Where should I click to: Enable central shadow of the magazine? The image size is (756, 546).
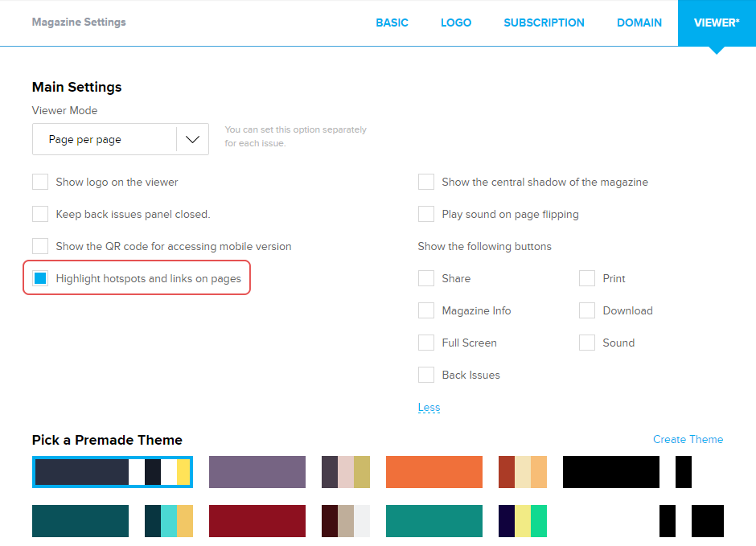(x=426, y=182)
